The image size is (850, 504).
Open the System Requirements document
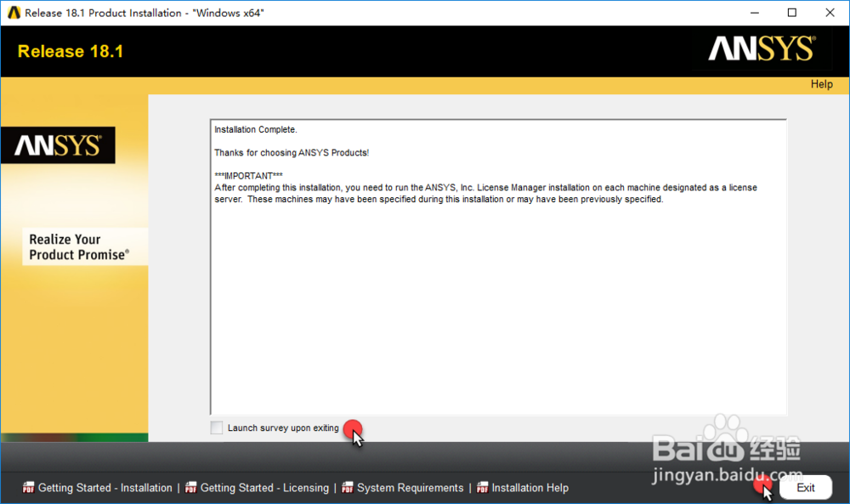(x=410, y=488)
